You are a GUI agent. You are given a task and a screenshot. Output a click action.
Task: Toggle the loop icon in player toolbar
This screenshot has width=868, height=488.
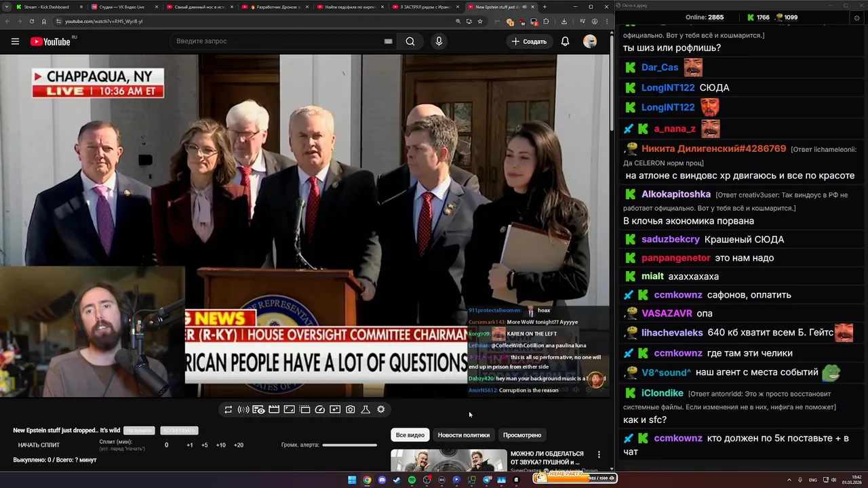[228, 409]
